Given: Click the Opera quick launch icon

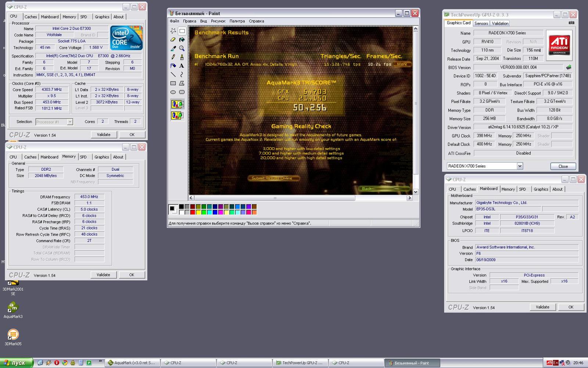Looking at the screenshot, I should (57, 362).
